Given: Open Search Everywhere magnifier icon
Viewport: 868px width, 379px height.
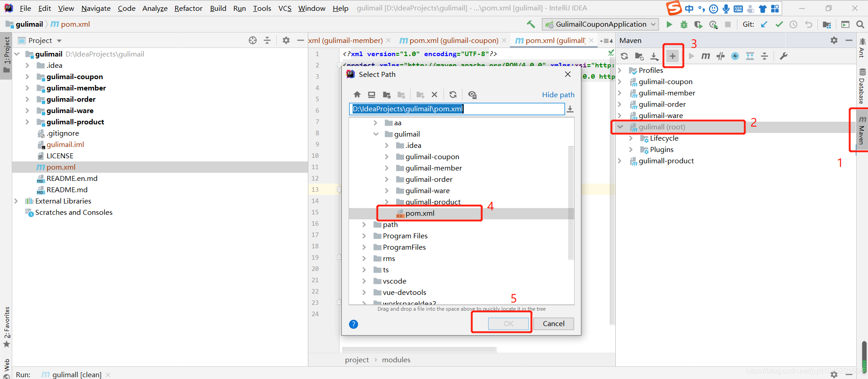Looking at the screenshot, I should pos(860,24).
